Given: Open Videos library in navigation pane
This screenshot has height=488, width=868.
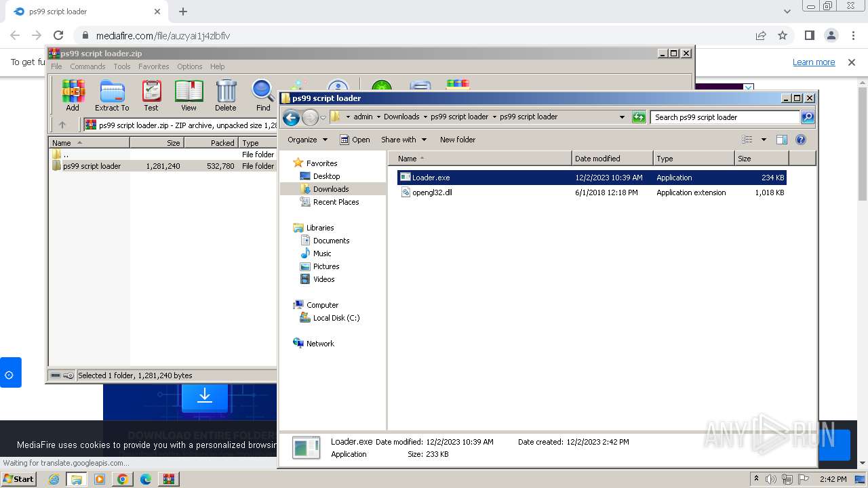Looking at the screenshot, I should point(323,279).
